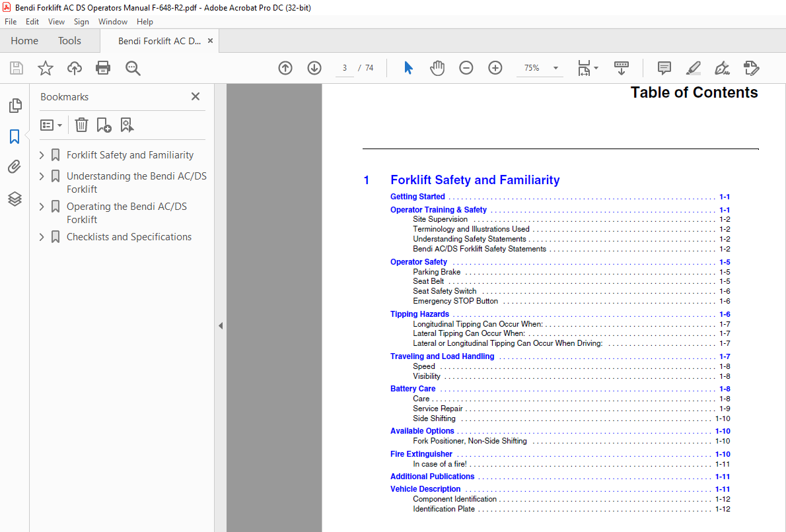The width and height of the screenshot is (786, 532).
Task: Select the highlight text tool
Action: point(694,67)
